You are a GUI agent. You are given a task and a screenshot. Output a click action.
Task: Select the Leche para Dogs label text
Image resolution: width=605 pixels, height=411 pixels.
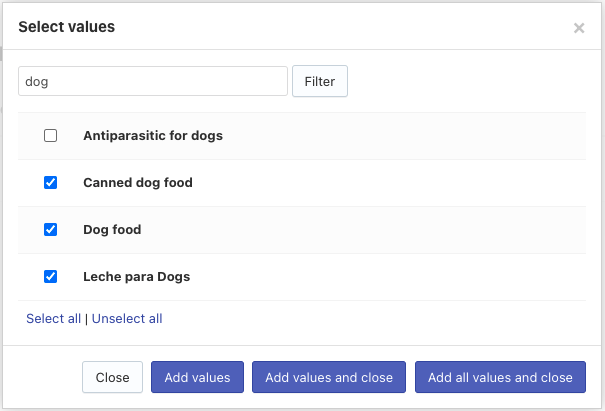[136, 277]
